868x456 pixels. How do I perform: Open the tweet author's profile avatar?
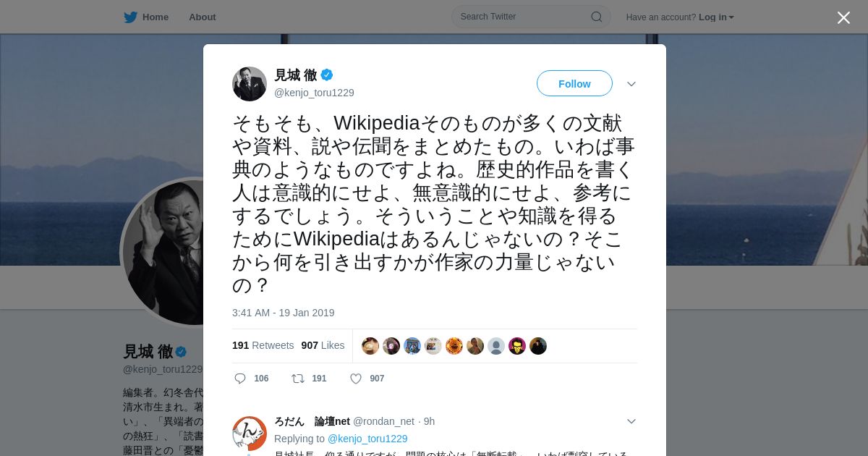point(250,84)
